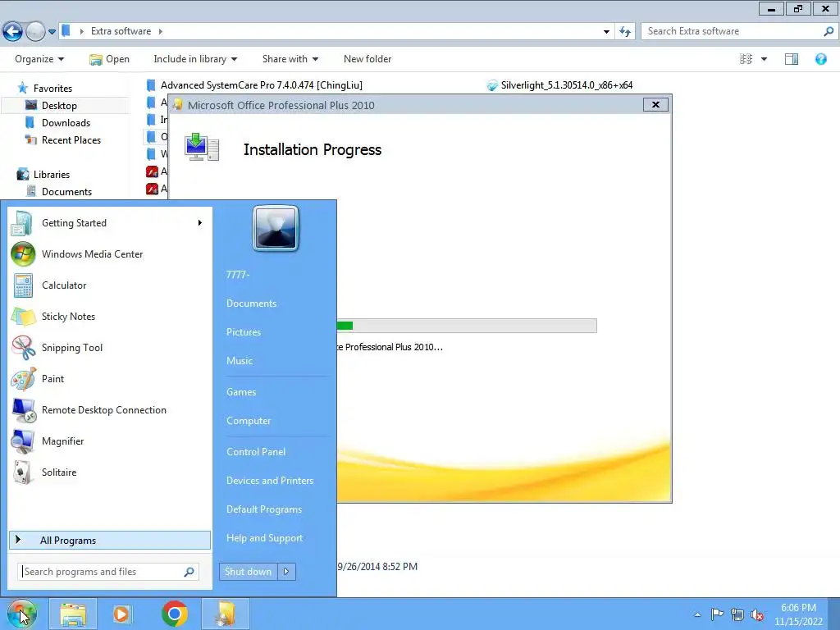Click the muted volume tray icon
Screen dimensions: 840x630
click(x=757, y=614)
